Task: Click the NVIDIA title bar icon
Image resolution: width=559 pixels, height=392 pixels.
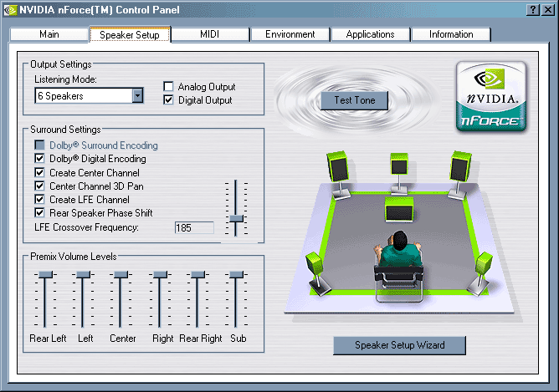Action: (x=10, y=10)
